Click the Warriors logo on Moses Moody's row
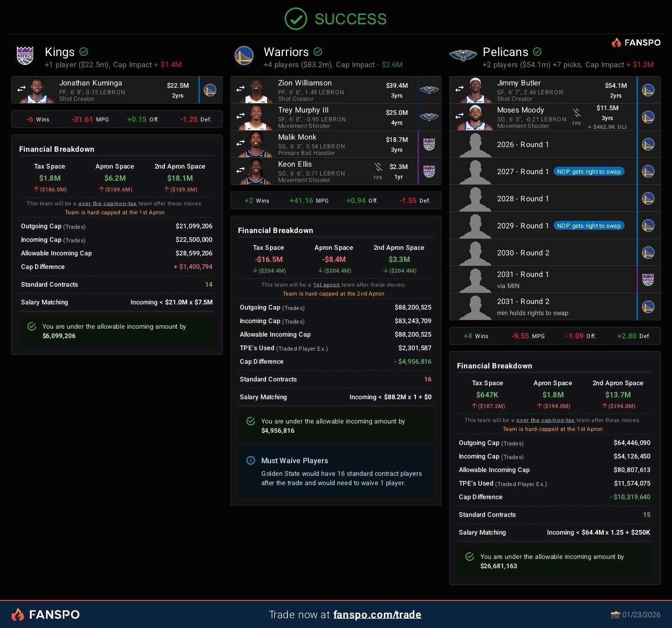 click(648, 117)
